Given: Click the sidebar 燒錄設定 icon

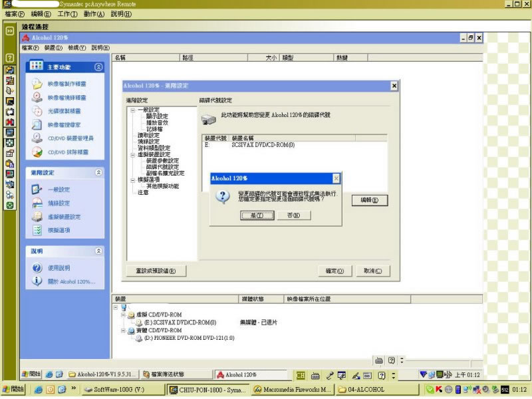Looking at the screenshot, I should [x=37, y=203].
